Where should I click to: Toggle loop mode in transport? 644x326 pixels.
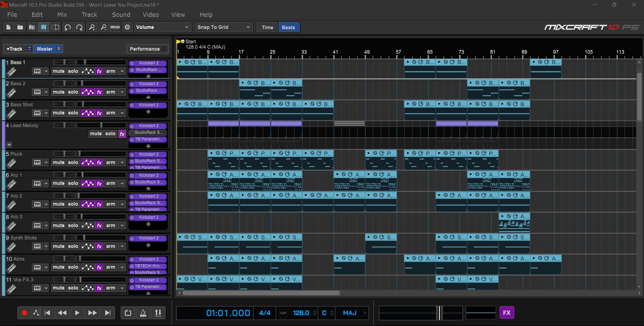point(128,313)
